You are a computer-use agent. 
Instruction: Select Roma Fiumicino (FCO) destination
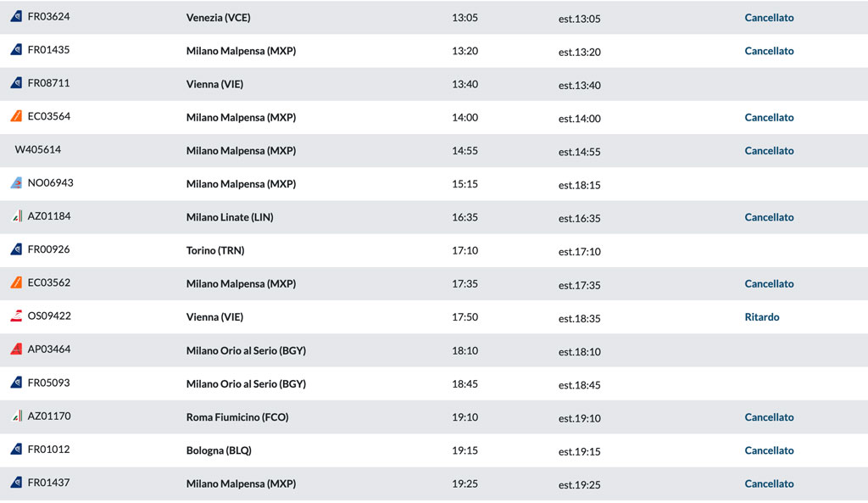click(x=237, y=417)
